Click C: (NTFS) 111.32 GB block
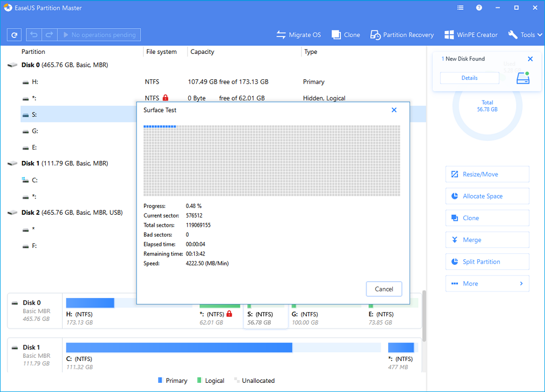The image size is (545, 392). tap(223, 356)
